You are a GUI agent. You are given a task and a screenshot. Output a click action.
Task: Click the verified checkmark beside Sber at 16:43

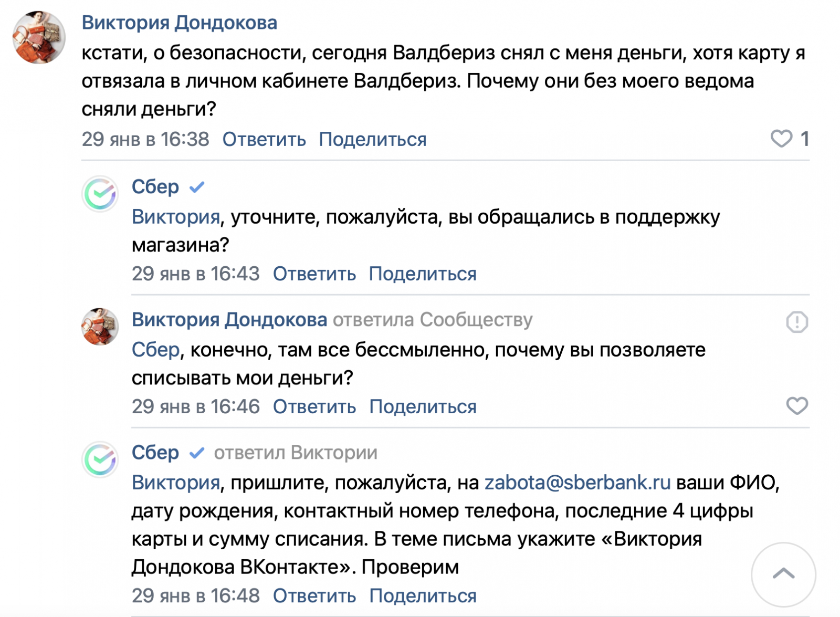tap(197, 187)
